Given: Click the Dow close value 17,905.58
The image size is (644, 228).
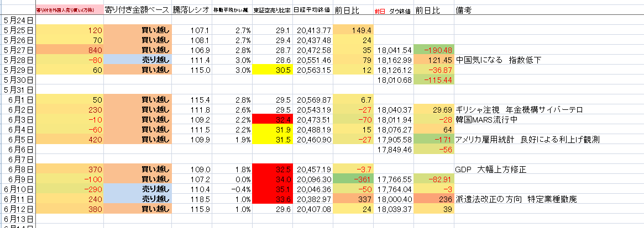Looking at the screenshot, I should point(394,139).
